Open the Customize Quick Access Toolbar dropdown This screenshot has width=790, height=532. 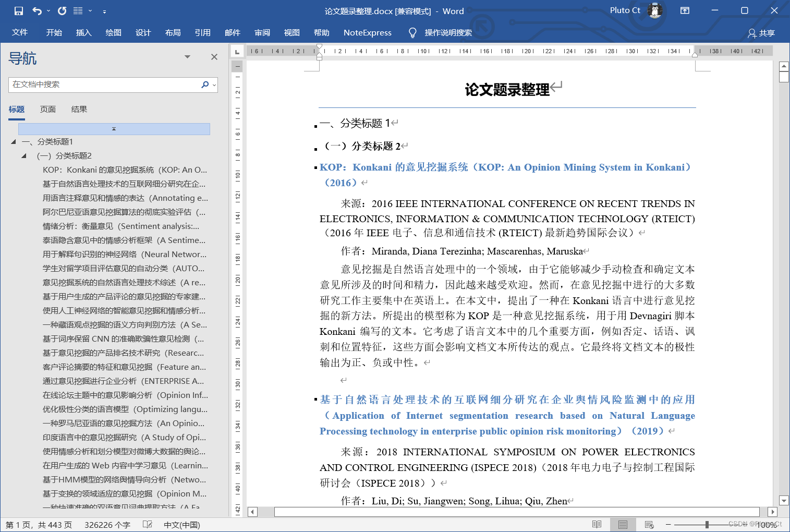[104, 11]
